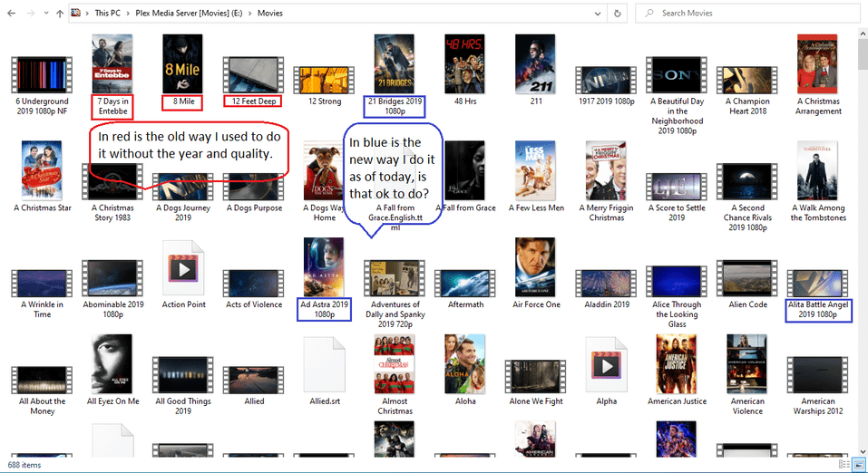Open the address bar history dropdown
The width and height of the screenshot is (868, 473).
[598, 14]
